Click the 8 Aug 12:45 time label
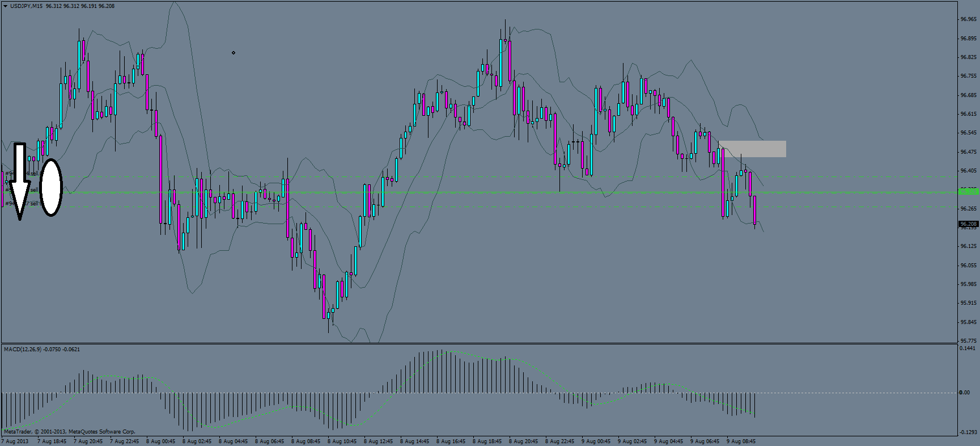The height and width of the screenshot is (446, 980). pos(378,441)
